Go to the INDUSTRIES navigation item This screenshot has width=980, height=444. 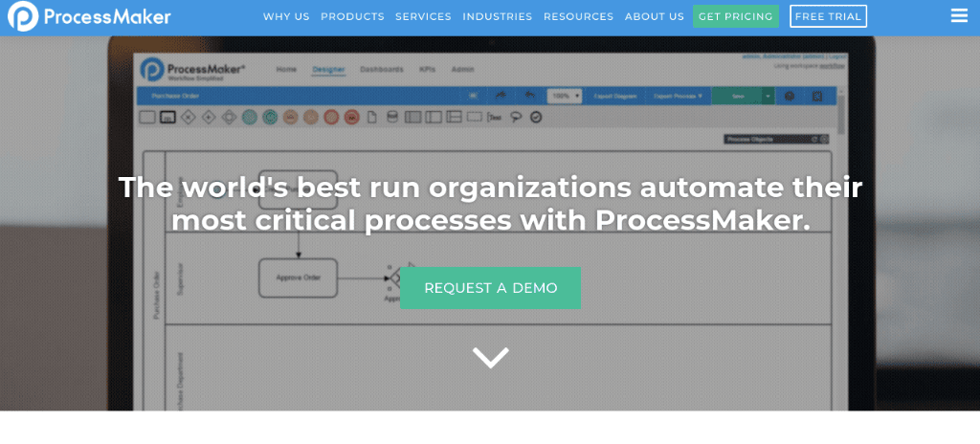click(x=498, y=17)
